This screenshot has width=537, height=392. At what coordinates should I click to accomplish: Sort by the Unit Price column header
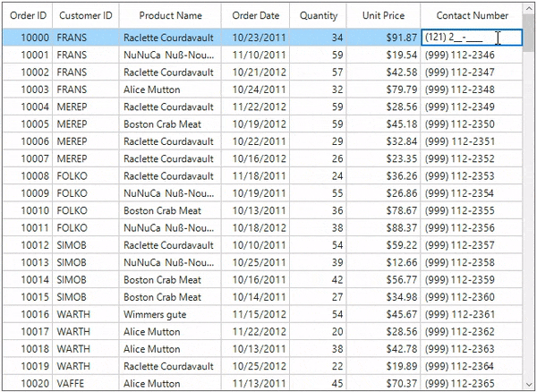point(383,15)
